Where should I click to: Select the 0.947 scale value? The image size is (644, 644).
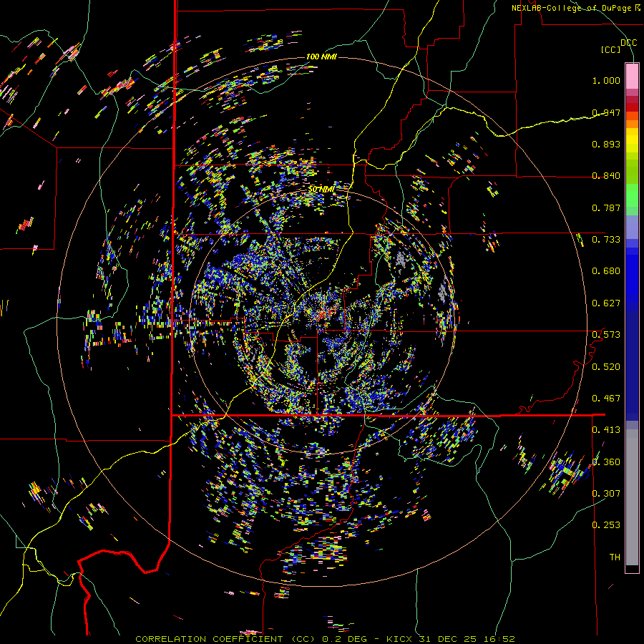606,112
